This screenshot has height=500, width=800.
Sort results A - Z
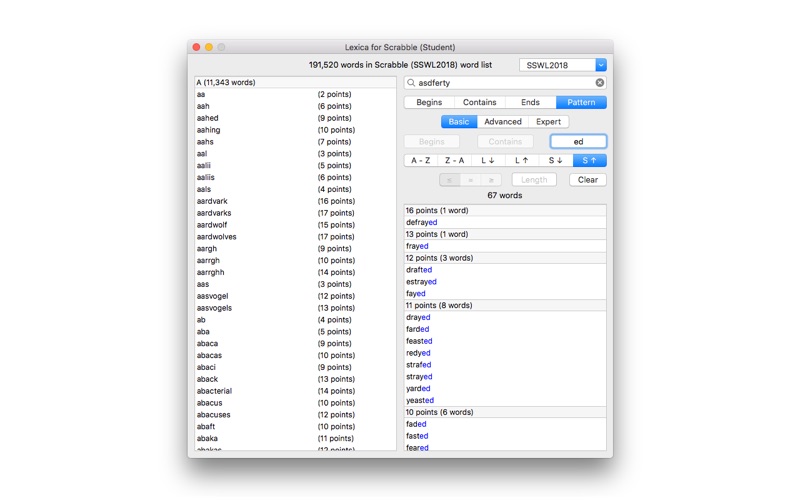[x=421, y=160]
